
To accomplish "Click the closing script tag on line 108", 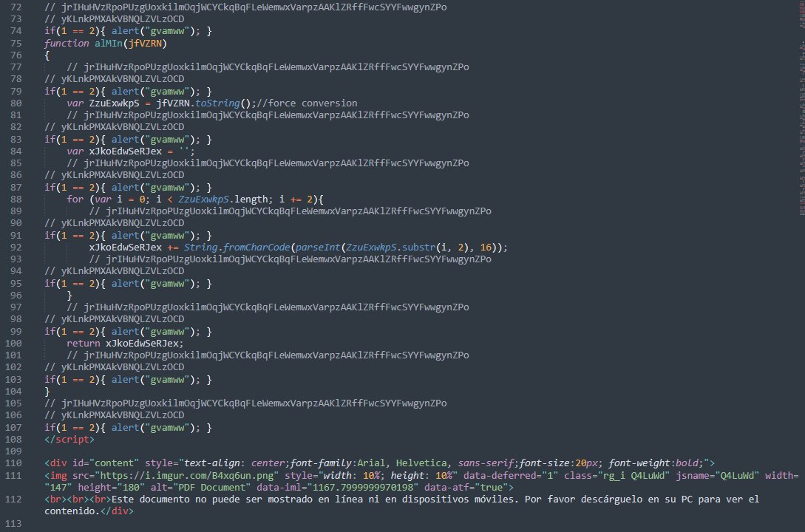I will [69, 439].
